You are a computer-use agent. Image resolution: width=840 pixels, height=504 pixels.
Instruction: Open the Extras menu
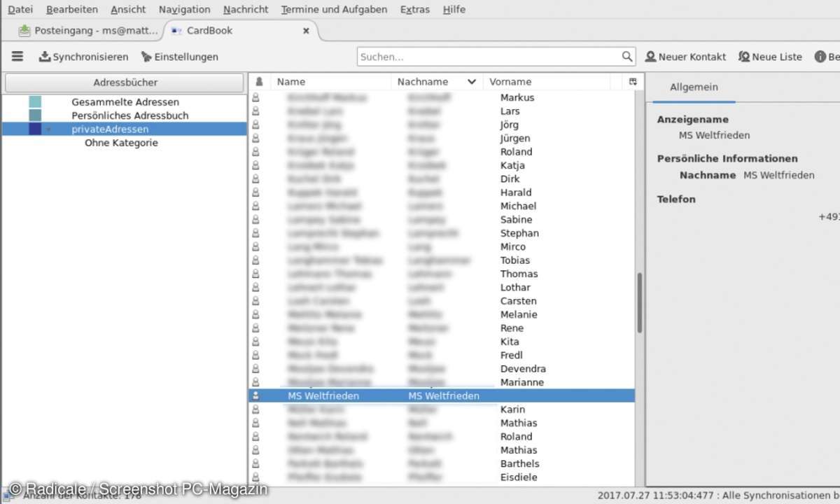coord(415,9)
